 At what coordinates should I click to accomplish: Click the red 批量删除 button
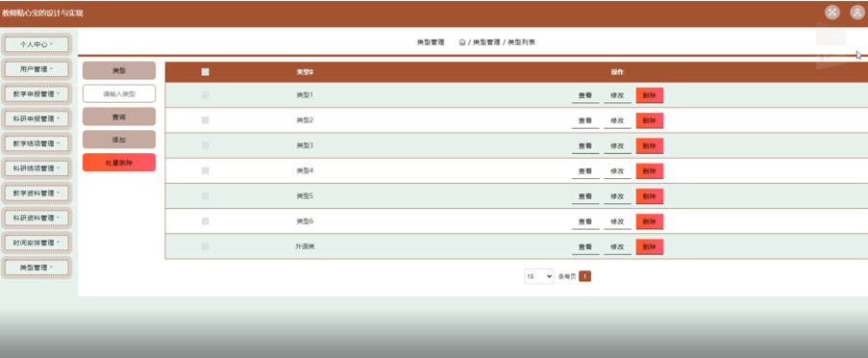[x=119, y=163]
